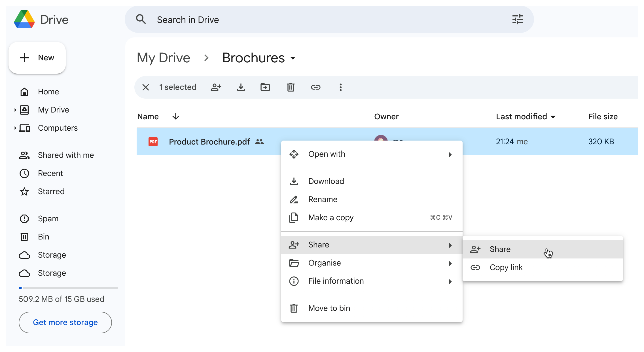This screenshot has height=352, width=644.
Task: Click the move-to-folder icon in the toolbar
Action: (x=266, y=87)
